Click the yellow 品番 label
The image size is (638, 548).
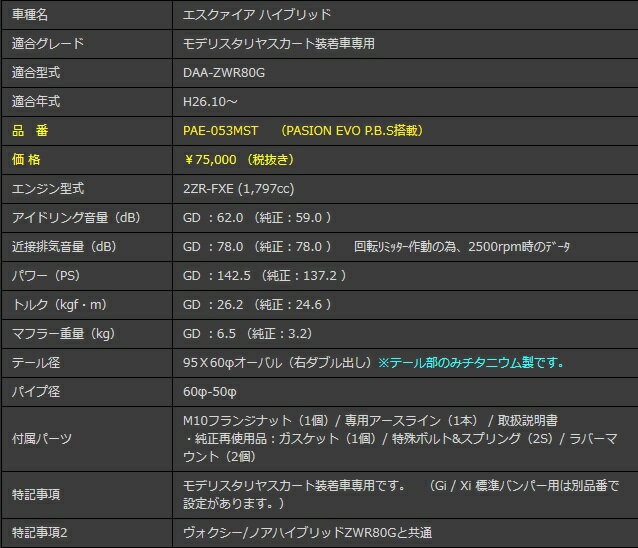click(29, 131)
